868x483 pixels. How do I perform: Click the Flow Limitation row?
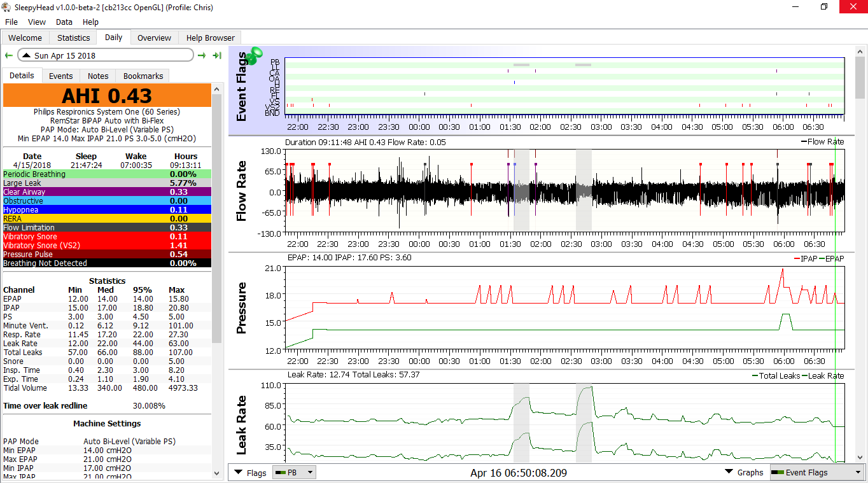pos(107,227)
